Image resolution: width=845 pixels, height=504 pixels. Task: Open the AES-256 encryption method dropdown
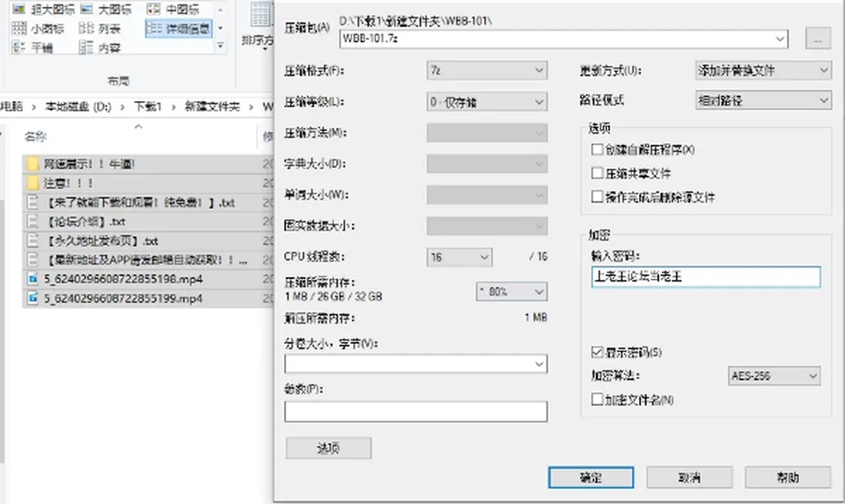(x=774, y=376)
